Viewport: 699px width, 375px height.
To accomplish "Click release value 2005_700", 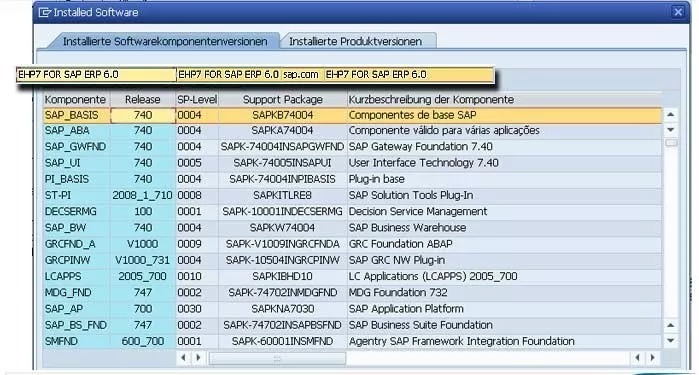I will tap(142, 276).
